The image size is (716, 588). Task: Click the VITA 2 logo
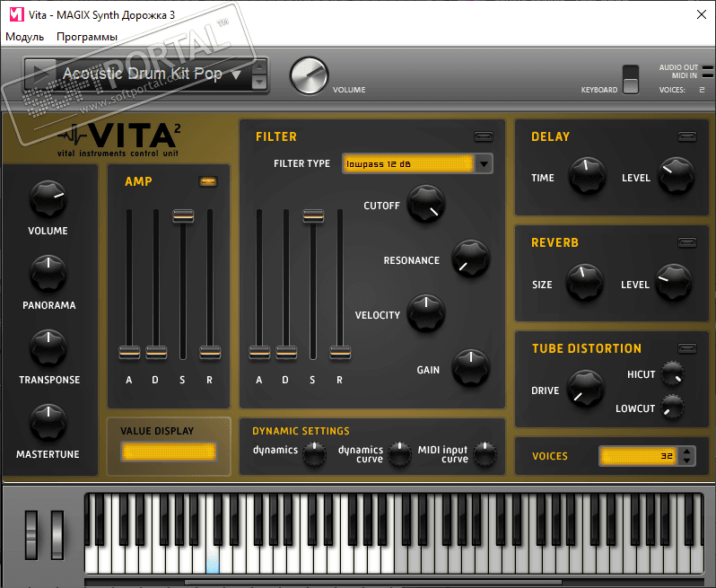click(x=119, y=140)
